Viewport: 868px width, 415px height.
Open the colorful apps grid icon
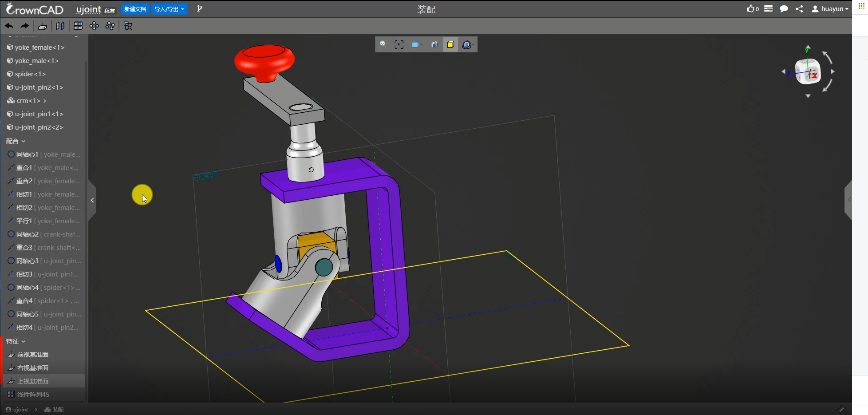[x=861, y=7]
